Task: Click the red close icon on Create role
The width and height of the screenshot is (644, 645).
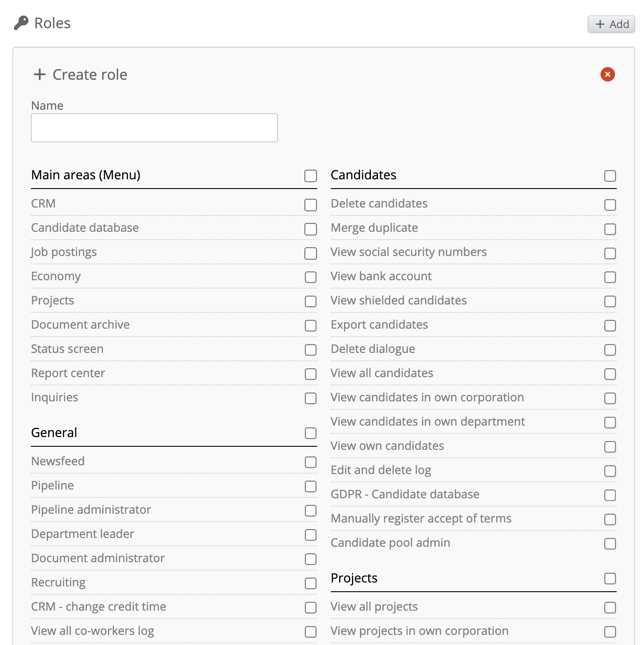Action: [x=607, y=74]
